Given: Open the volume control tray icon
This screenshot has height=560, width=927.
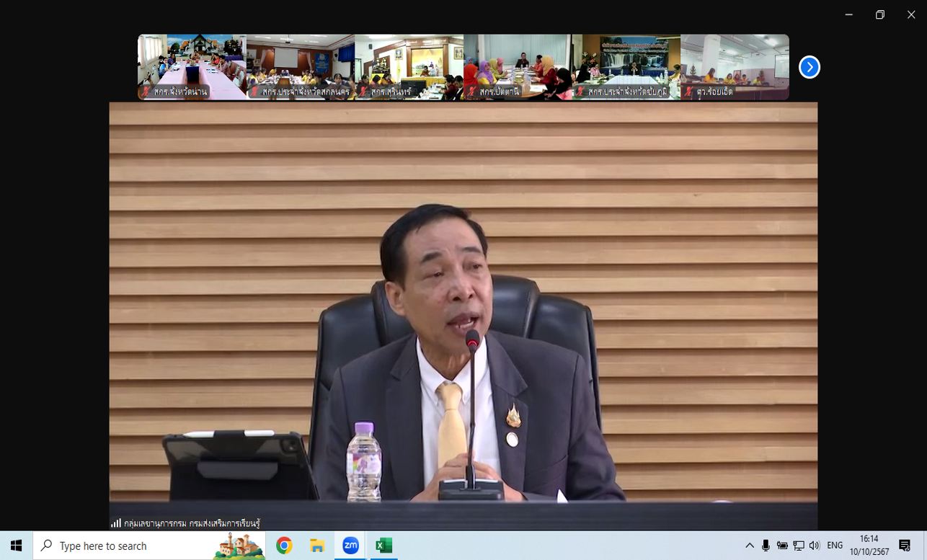Looking at the screenshot, I should coord(815,546).
